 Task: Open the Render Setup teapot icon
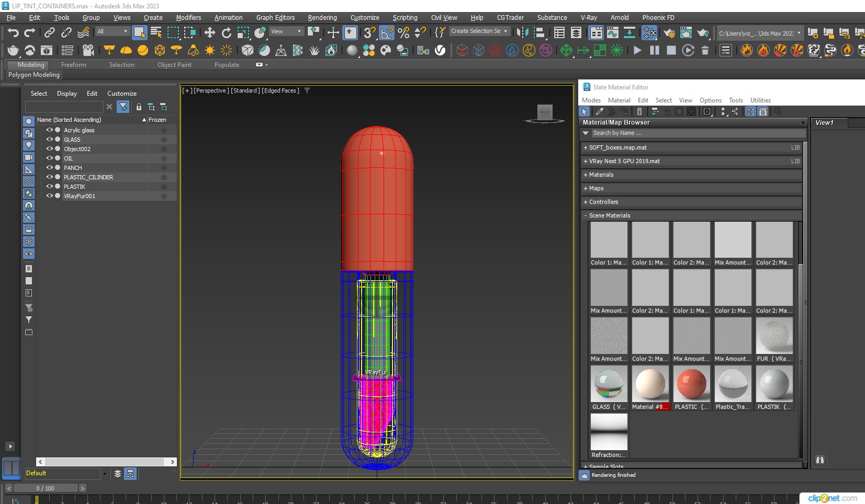[669, 32]
